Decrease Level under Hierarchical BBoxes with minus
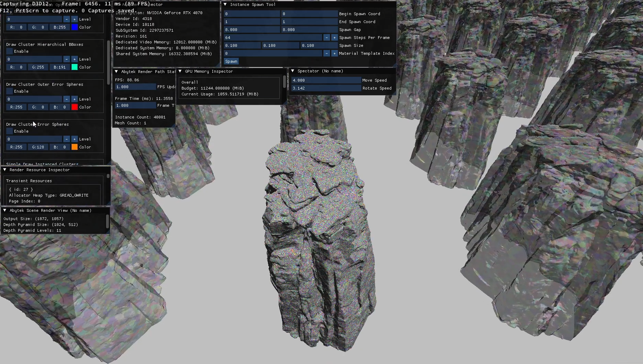Image resolution: width=643 pixels, height=364 pixels. pos(66,59)
